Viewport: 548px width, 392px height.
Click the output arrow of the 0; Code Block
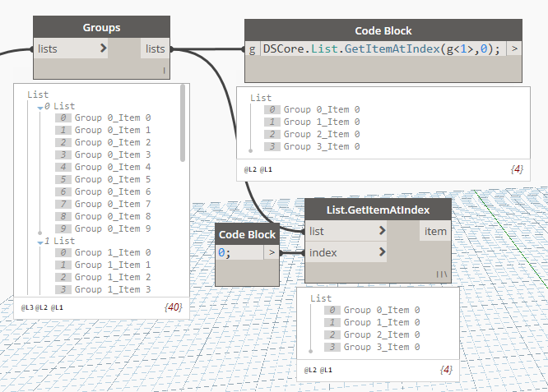coord(272,252)
